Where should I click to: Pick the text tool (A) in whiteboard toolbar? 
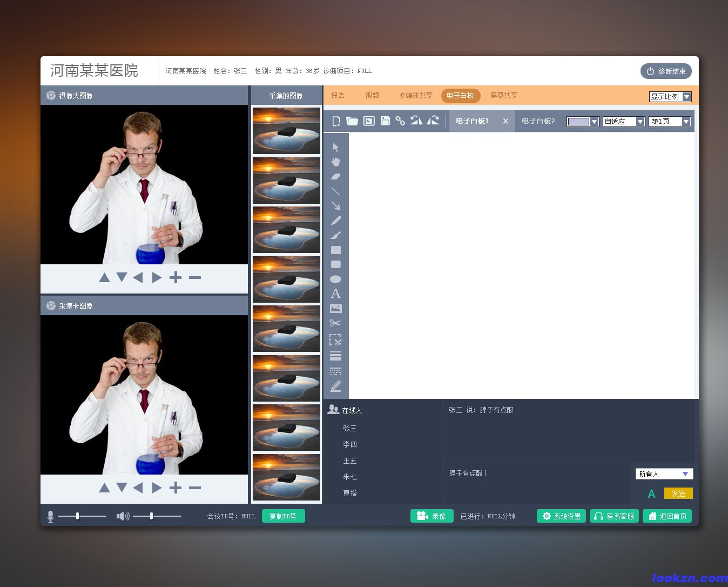click(335, 293)
